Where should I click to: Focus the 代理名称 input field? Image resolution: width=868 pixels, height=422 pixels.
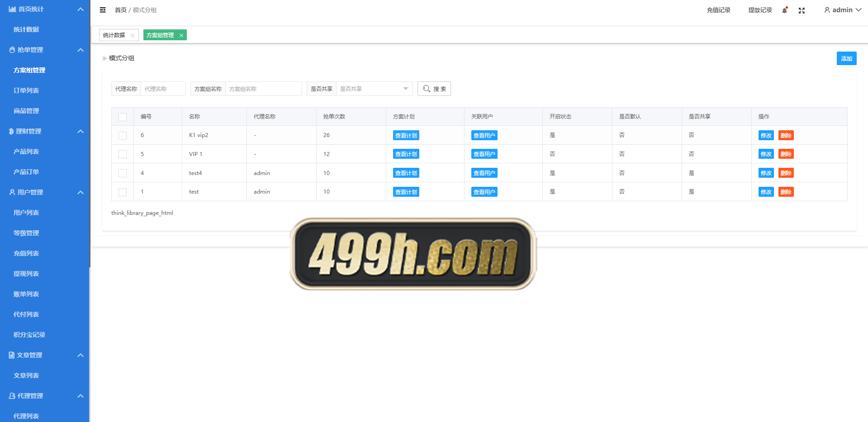(x=163, y=89)
